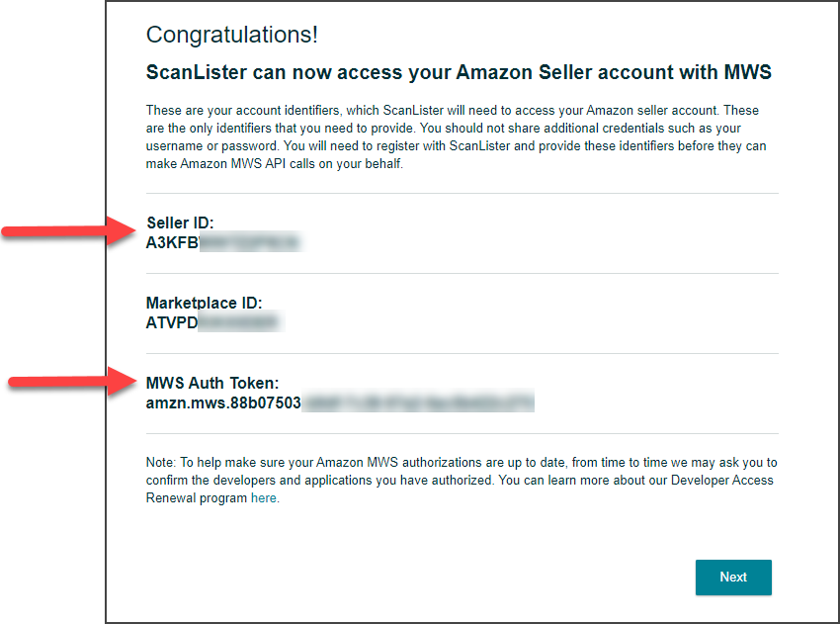Open the Developer Access Renewal "here" link
This screenshot has height=624, width=840.
(x=263, y=498)
